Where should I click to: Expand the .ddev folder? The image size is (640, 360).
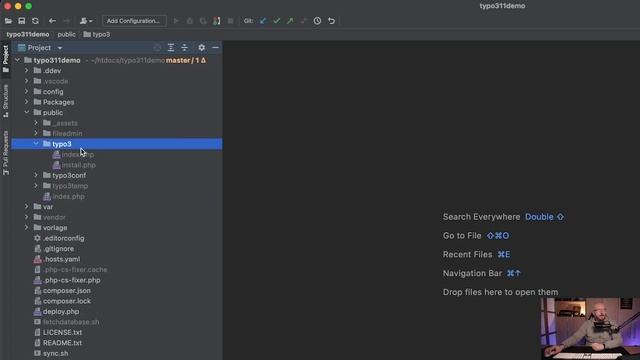pos(27,71)
